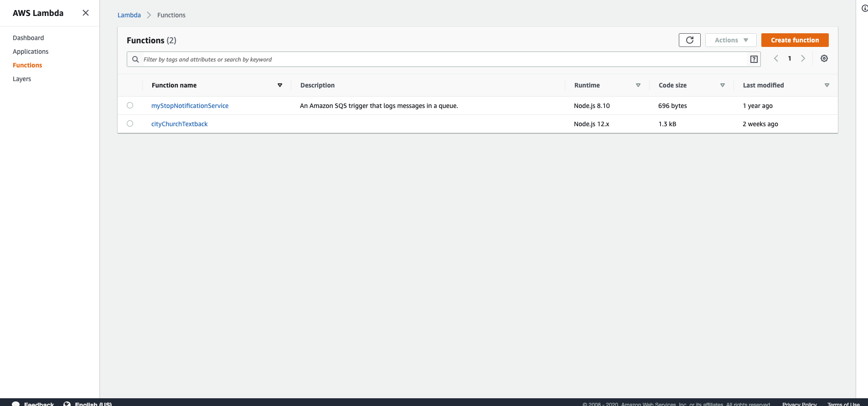The width and height of the screenshot is (868, 406).
Task: Click the Runtime column header label
Action: [587, 85]
